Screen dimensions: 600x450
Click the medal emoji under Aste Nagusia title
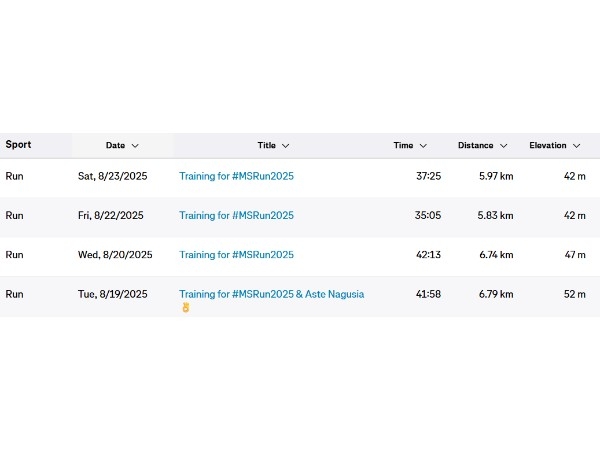186,308
